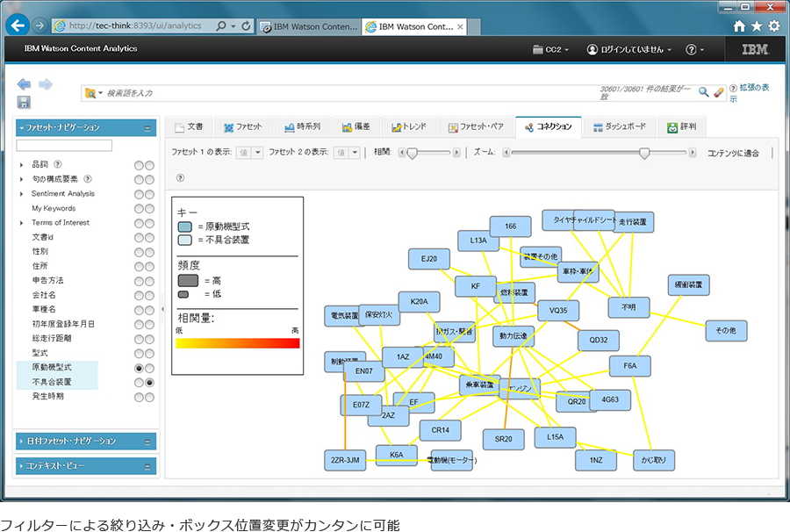
Task: Click the blue back arrow in analytics toolbar
Action: (x=24, y=84)
